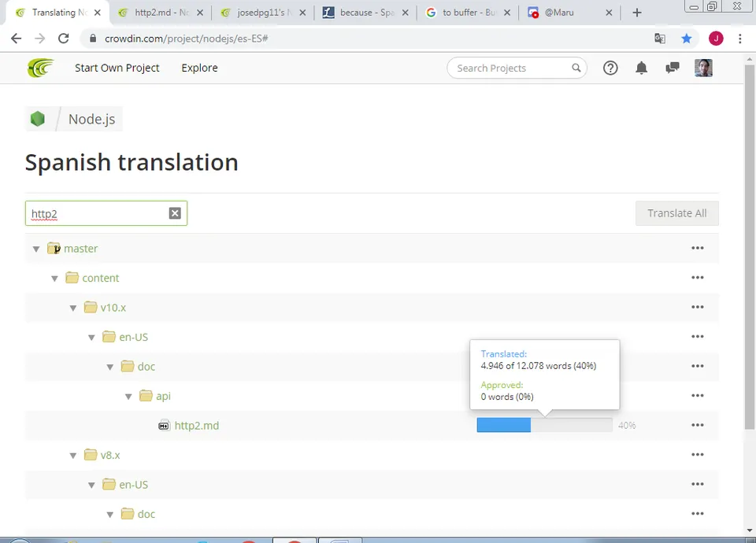Open the user profile avatar
Viewport: 756px width, 543px height.
point(703,68)
